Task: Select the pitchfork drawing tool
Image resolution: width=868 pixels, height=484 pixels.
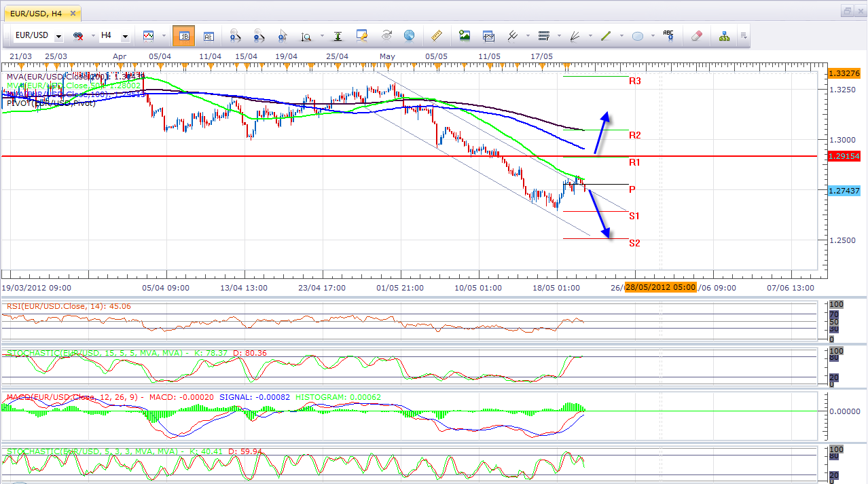Action: pyautogui.click(x=513, y=36)
